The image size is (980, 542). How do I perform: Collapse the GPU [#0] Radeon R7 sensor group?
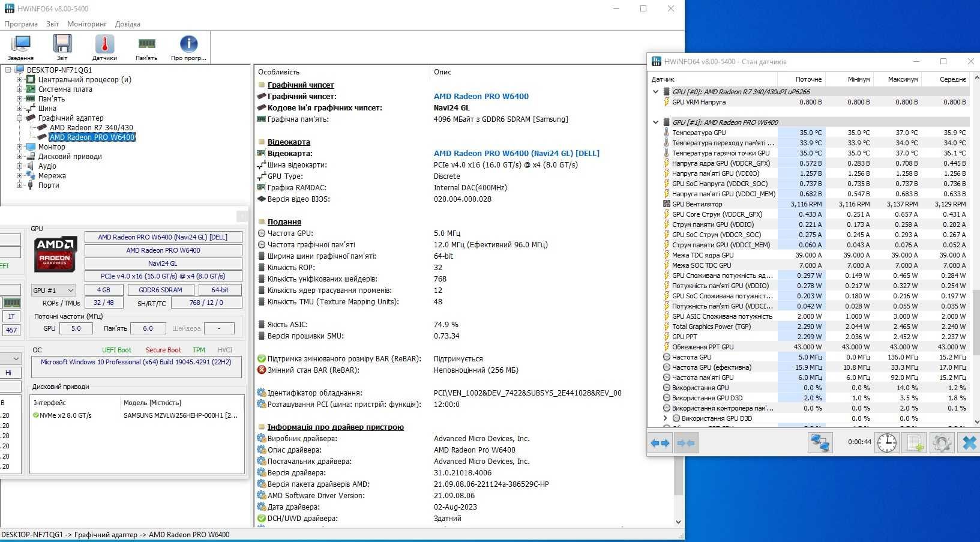[655, 92]
